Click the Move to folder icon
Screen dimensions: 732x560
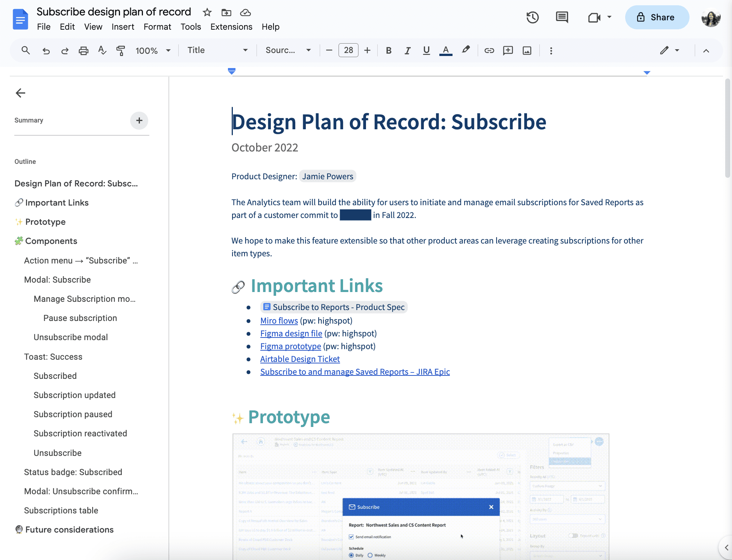[x=226, y=12]
